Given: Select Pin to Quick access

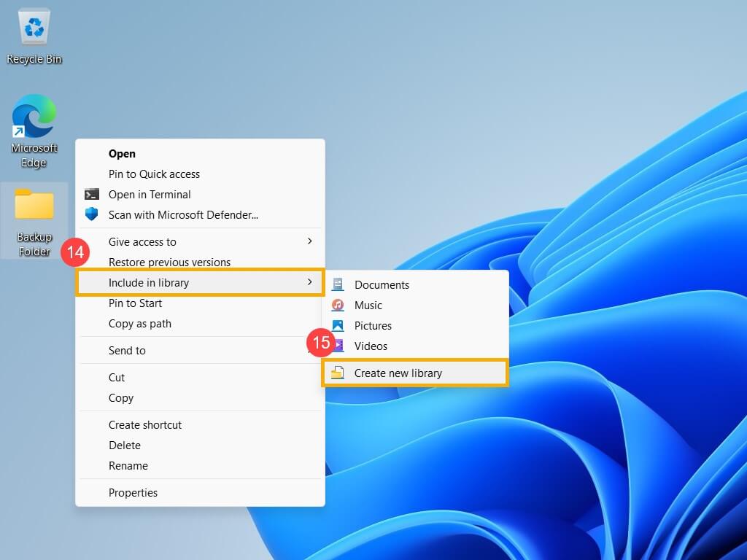Looking at the screenshot, I should (x=154, y=174).
